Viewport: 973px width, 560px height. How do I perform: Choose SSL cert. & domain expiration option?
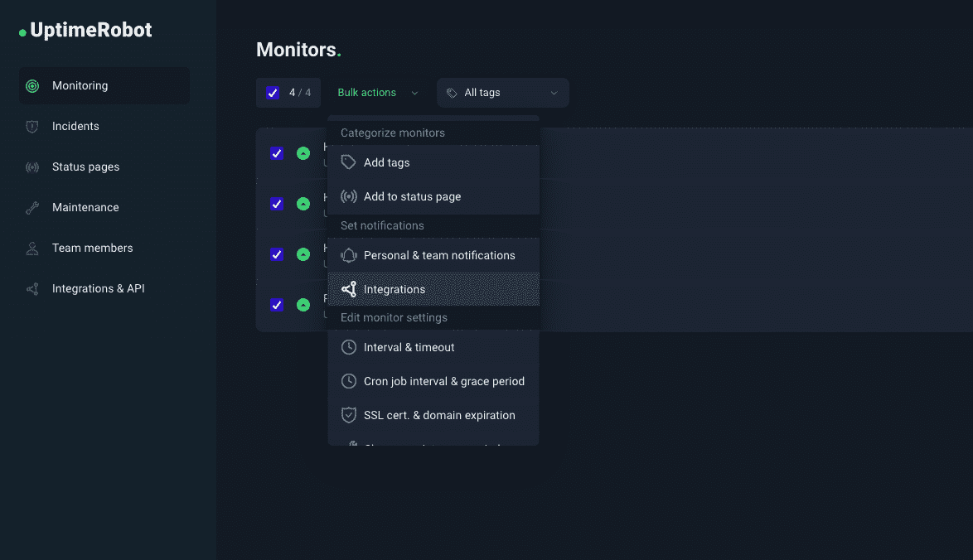[439, 415]
